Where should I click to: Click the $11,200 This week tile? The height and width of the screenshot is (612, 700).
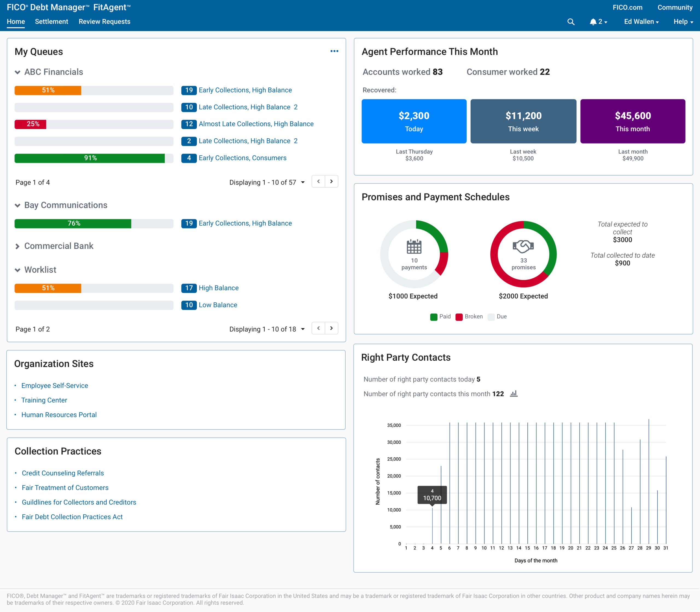click(x=523, y=121)
